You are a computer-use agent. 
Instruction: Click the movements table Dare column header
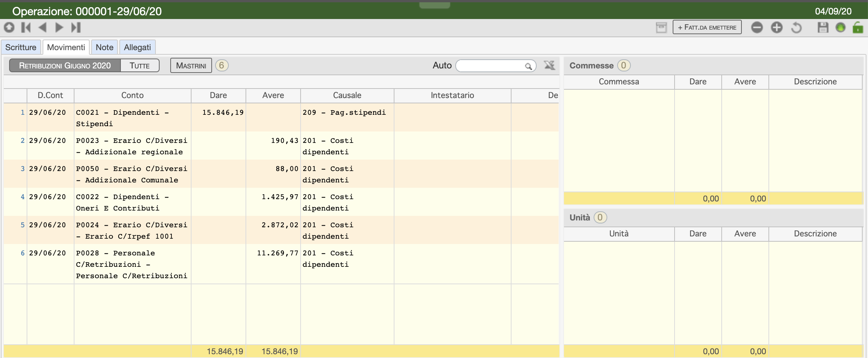(218, 95)
